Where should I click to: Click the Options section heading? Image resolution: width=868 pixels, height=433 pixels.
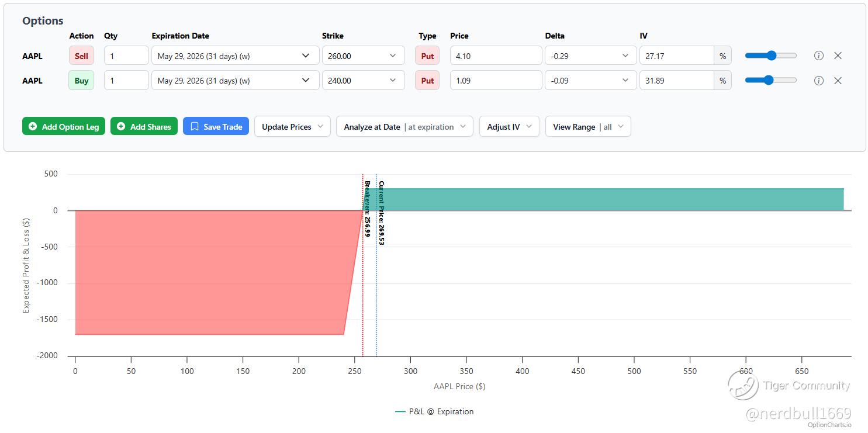pos(43,20)
